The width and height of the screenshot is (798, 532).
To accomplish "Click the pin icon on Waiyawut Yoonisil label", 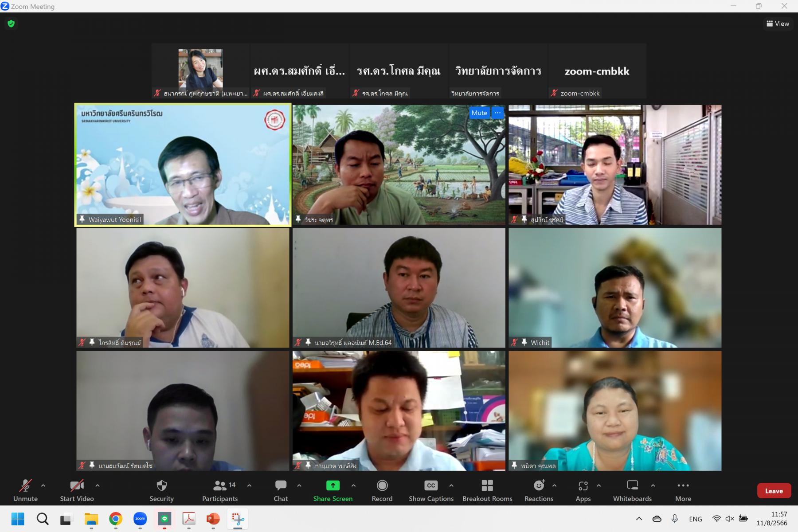I will (82, 219).
